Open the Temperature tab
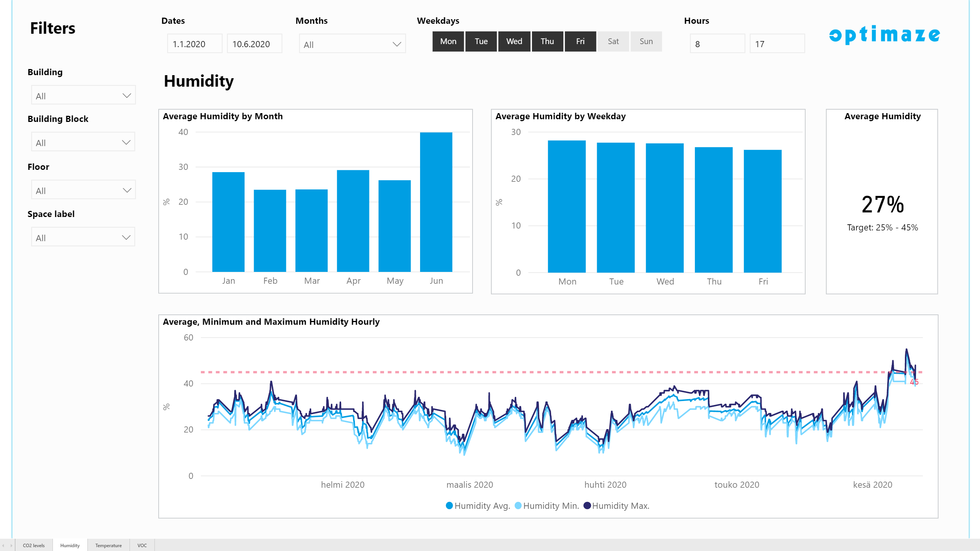This screenshot has width=980, height=551. click(x=108, y=545)
